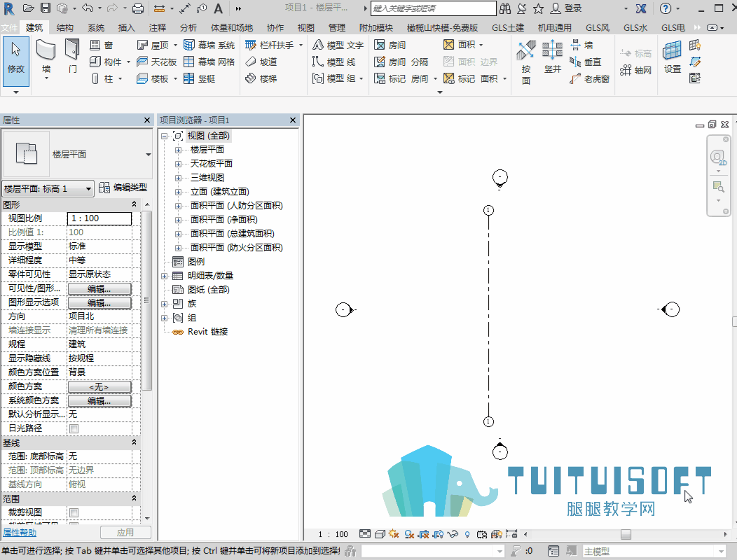This screenshot has height=560, width=737.
Task: Select the 幕墙 网格 (Curtain Grid) tool
Action: (x=209, y=62)
